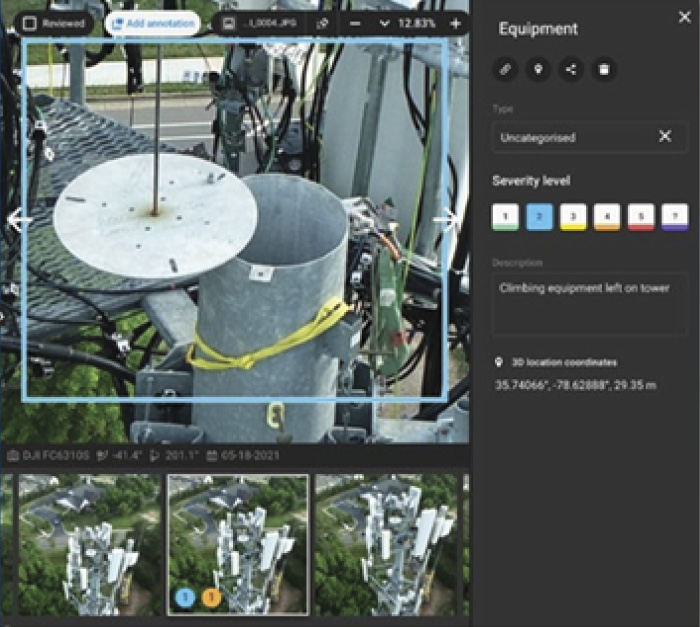700x627 pixels.
Task: Zoom in with the plus icon
Action: 455,23
